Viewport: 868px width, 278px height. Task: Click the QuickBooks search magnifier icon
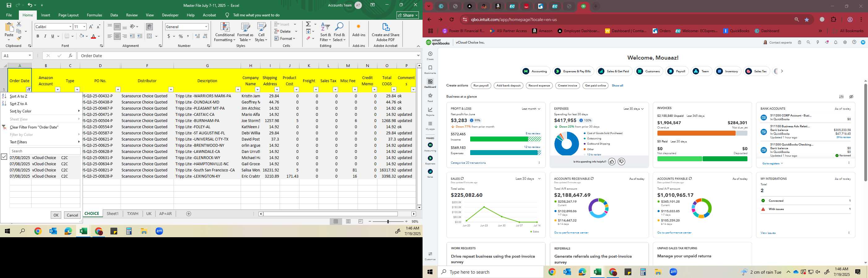[x=808, y=42]
